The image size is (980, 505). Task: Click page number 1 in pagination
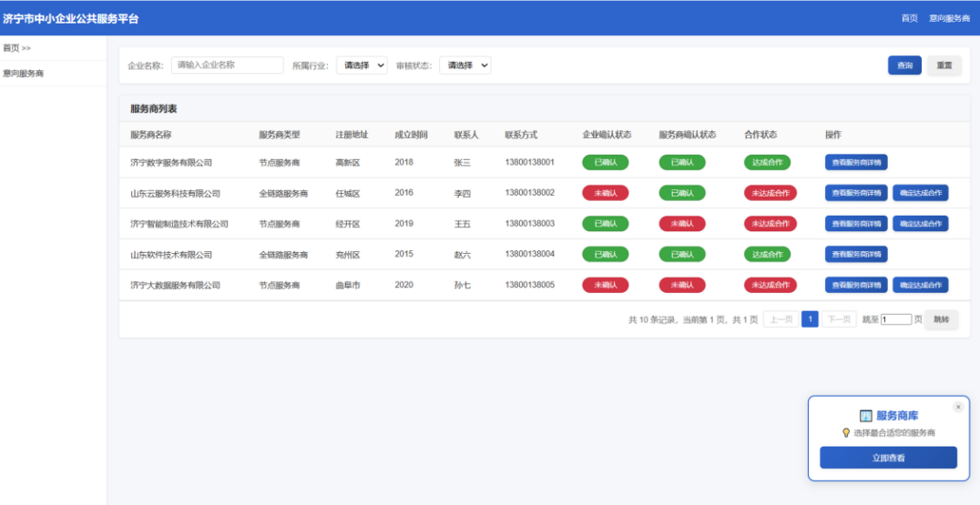810,319
